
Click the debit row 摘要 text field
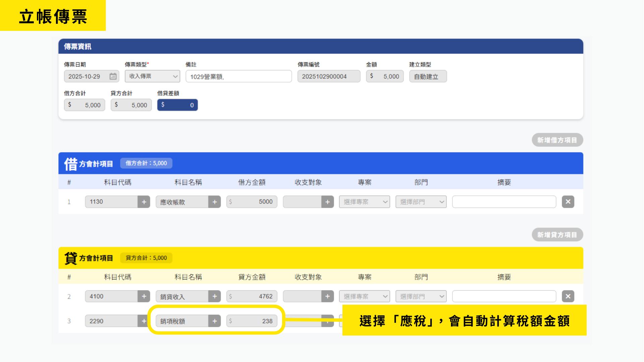coord(504,202)
